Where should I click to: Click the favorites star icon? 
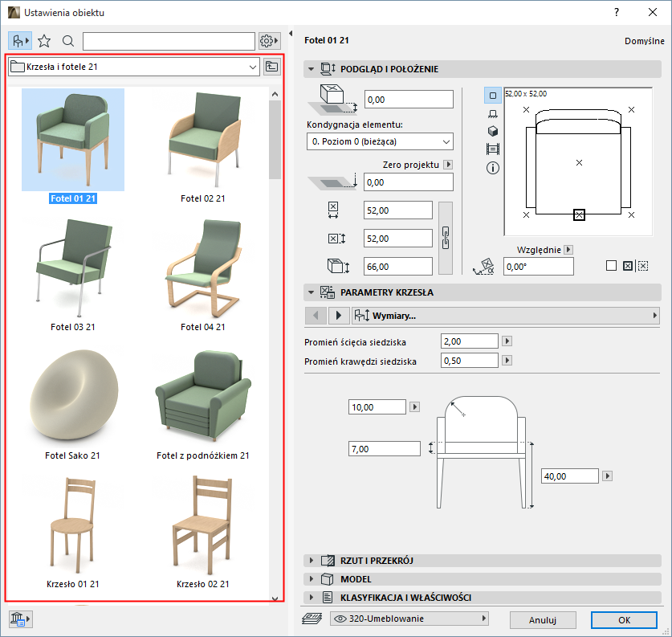tap(44, 41)
